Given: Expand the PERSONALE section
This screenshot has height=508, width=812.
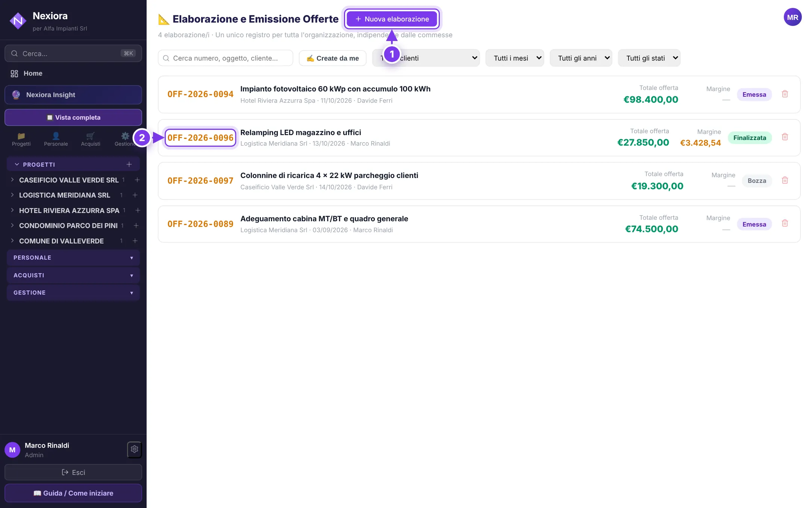Looking at the screenshot, I should [x=73, y=258].
